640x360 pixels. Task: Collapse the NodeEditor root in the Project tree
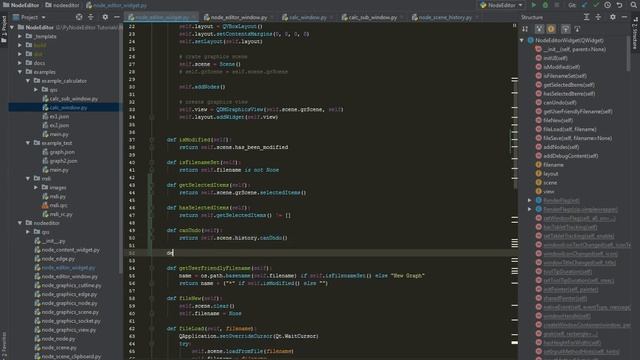point(12,27)
